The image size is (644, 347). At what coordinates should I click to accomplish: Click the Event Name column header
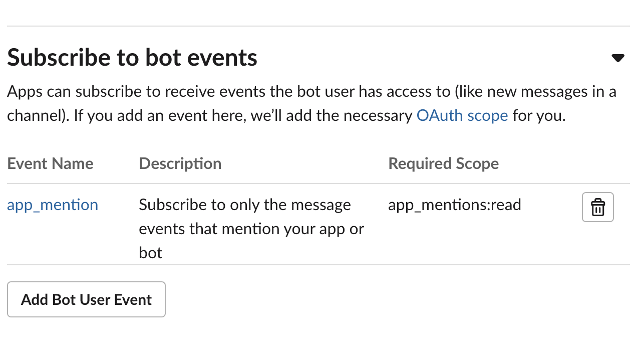tap(50, 163)
